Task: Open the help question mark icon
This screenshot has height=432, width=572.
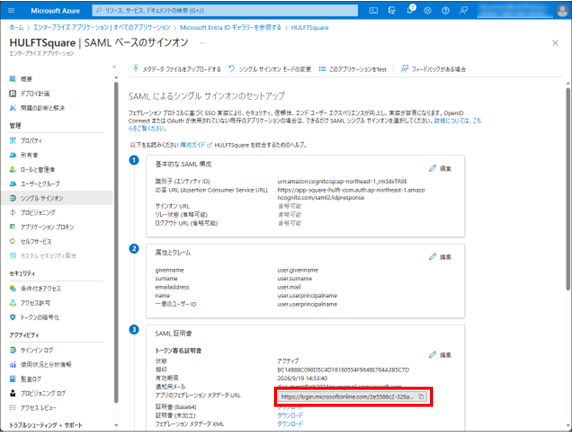Action: tap(445, 11)
